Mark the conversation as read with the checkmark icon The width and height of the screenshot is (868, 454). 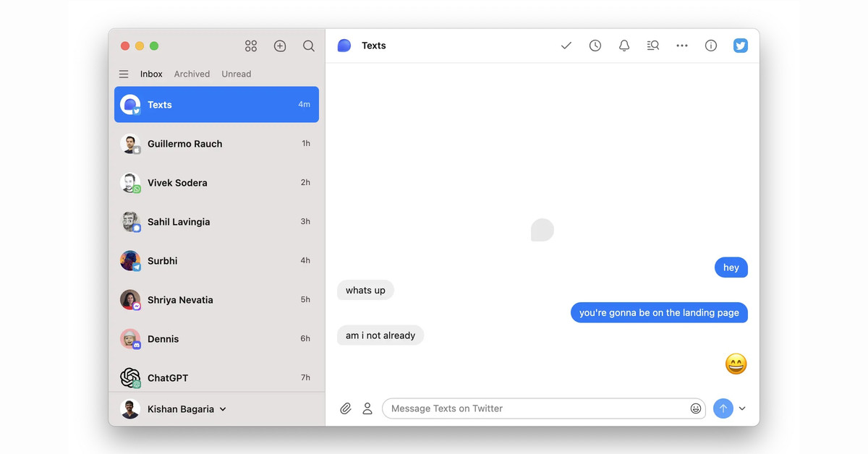click(x=566, y=45)
